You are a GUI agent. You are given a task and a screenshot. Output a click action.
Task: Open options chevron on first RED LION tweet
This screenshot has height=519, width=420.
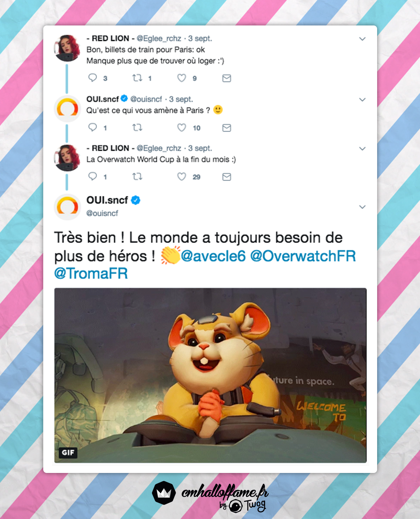tap(362, 39)
